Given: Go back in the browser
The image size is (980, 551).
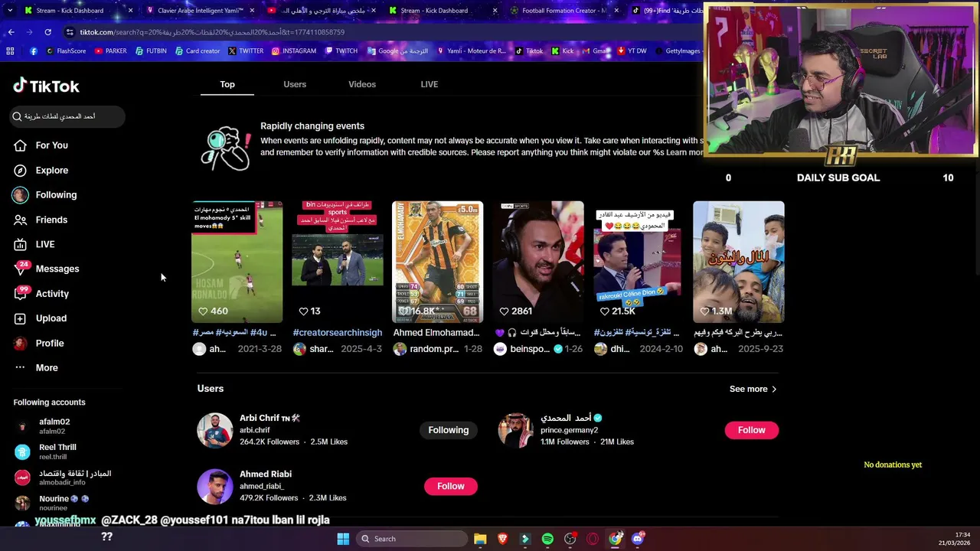Looking at the screenshot, I should [11, 32].
